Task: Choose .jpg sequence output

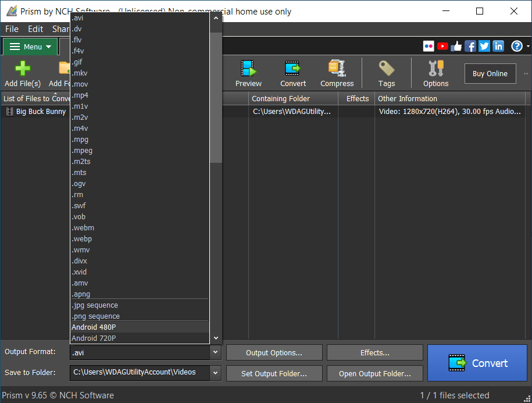Action: 140,305
